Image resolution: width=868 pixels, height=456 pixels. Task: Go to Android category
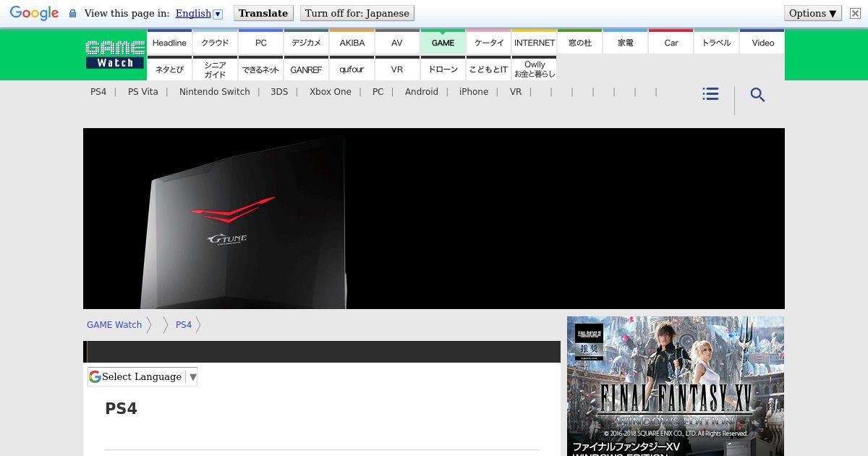pos(422,92)
